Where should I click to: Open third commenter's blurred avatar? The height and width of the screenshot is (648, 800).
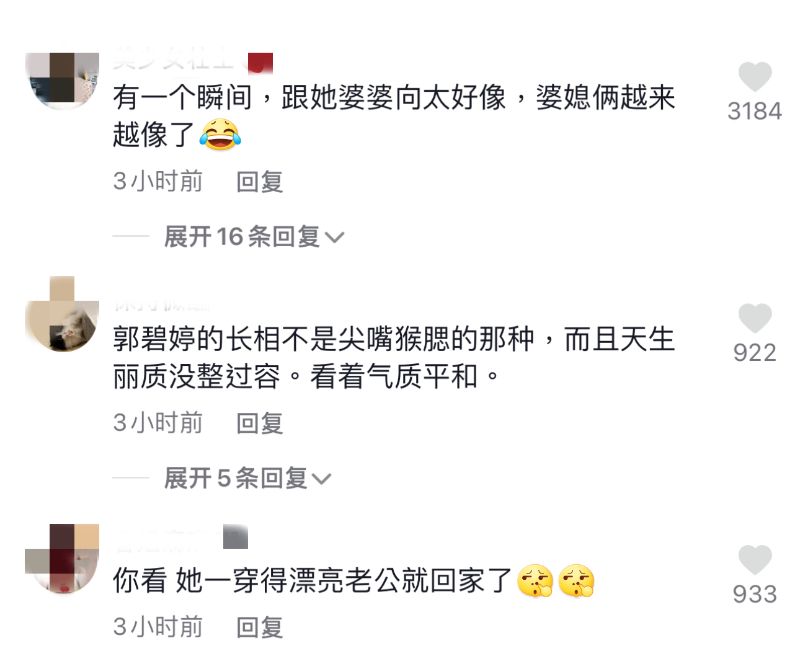coord(62,558)
